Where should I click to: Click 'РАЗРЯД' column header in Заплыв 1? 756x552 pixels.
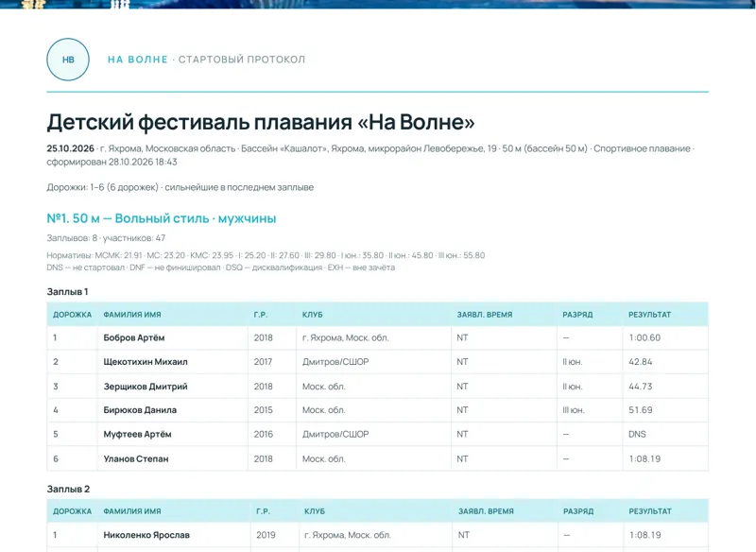(x=577, y=315)
